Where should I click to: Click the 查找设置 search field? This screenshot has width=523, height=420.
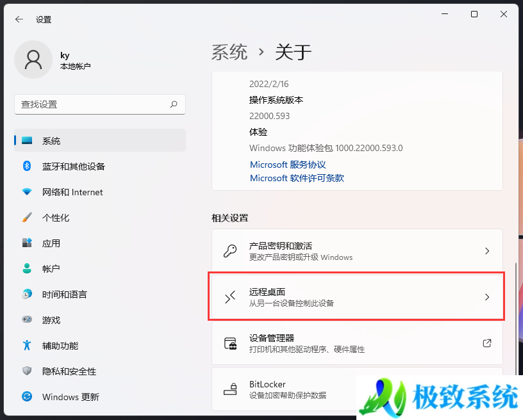100,104
